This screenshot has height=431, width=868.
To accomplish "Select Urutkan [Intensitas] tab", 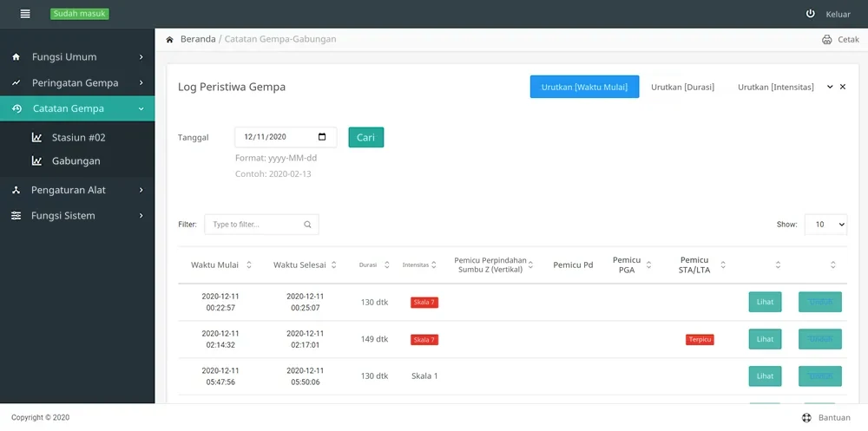I will click(x=775, y=87).
